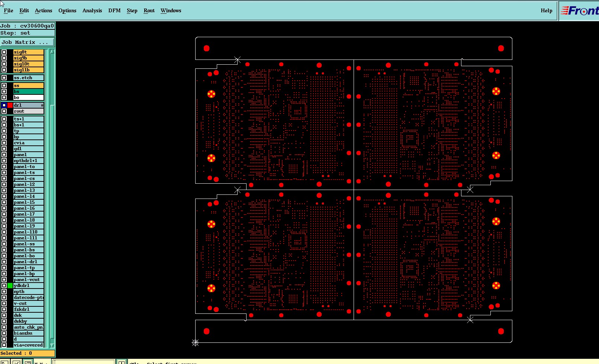Select the panel-to layer name
Image resolution: width=599 pixels, height=364 pixels.
(29, 167)
